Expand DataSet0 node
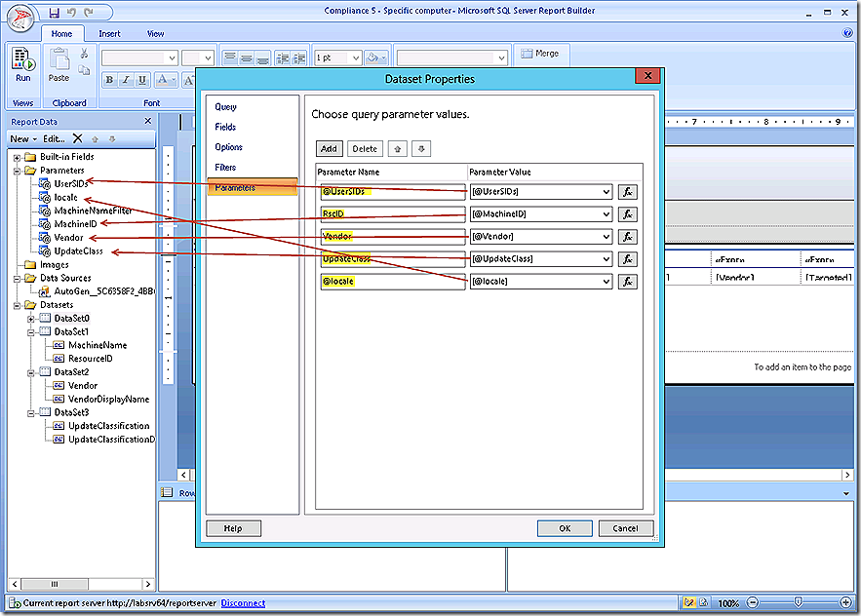861x616 pixels. (x=31, y=319)
